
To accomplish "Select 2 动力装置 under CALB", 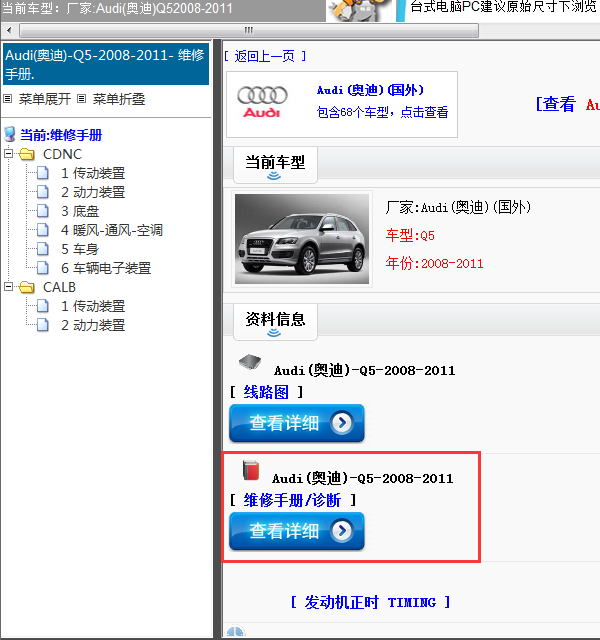I will [x=93, y=325].
